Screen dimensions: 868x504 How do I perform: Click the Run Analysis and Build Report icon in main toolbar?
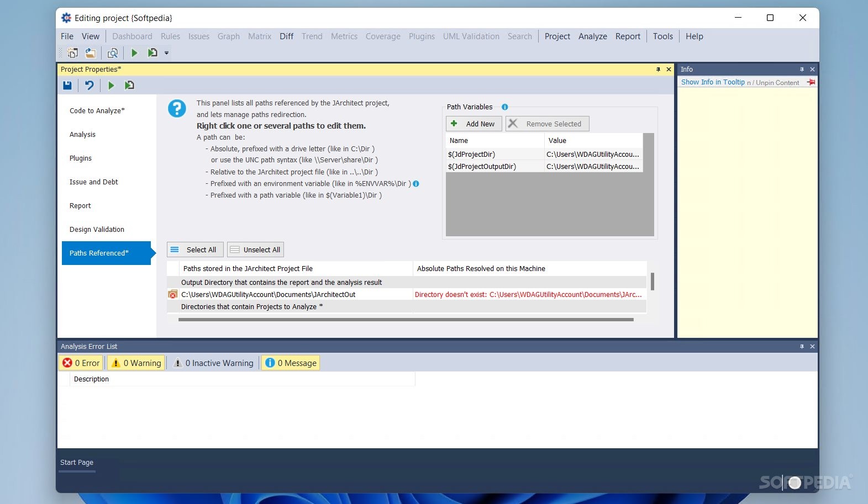[152, 53]
